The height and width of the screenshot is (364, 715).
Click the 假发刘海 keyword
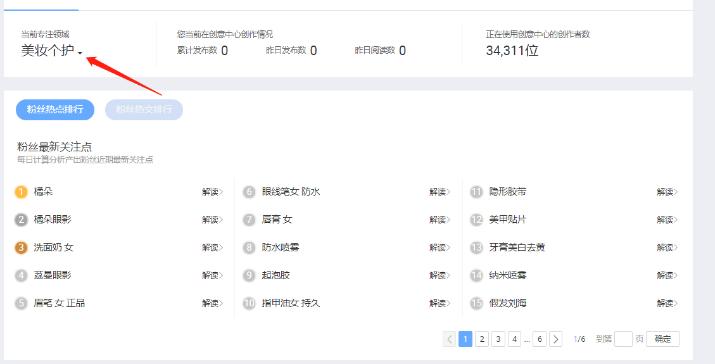tap(508, 303)
